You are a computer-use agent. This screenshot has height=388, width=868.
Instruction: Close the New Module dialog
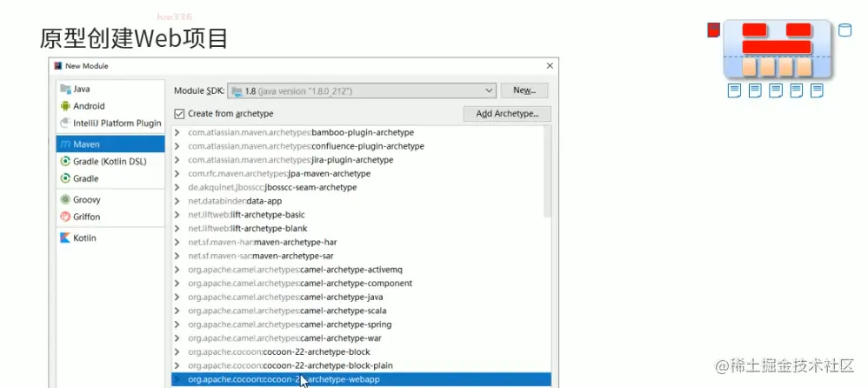pyautogui.click(x=550, y=66)
